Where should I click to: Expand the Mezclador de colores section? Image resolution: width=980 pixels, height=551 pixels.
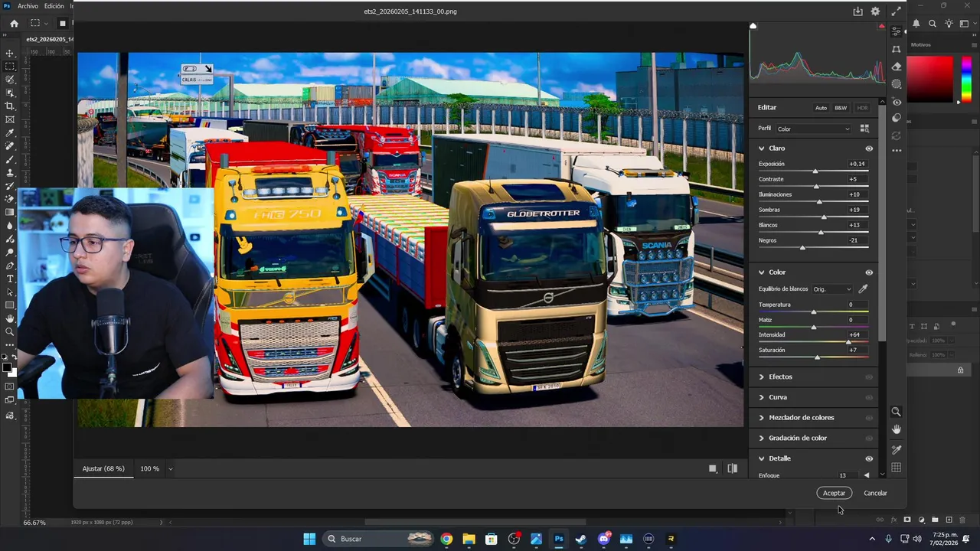tap(761, 418)
